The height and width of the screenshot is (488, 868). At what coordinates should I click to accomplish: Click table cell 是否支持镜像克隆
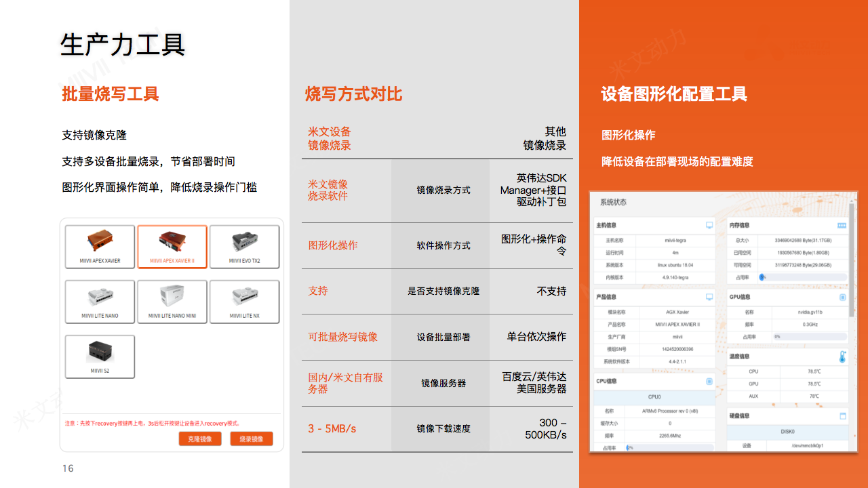point(443,291)
